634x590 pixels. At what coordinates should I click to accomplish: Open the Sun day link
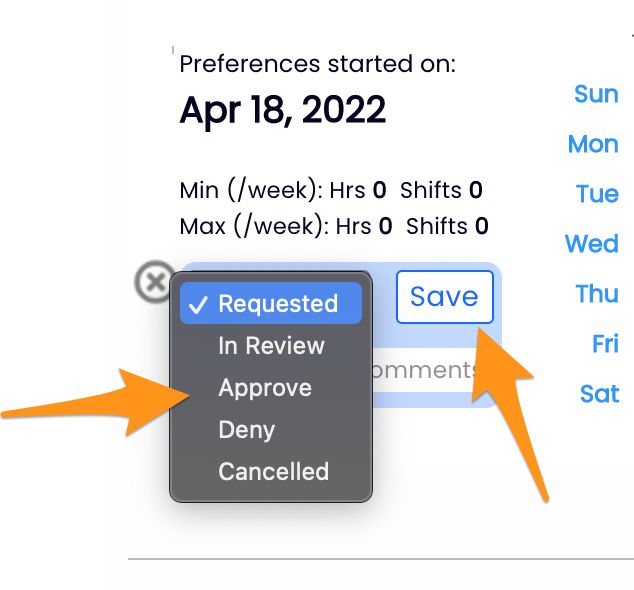596,94
